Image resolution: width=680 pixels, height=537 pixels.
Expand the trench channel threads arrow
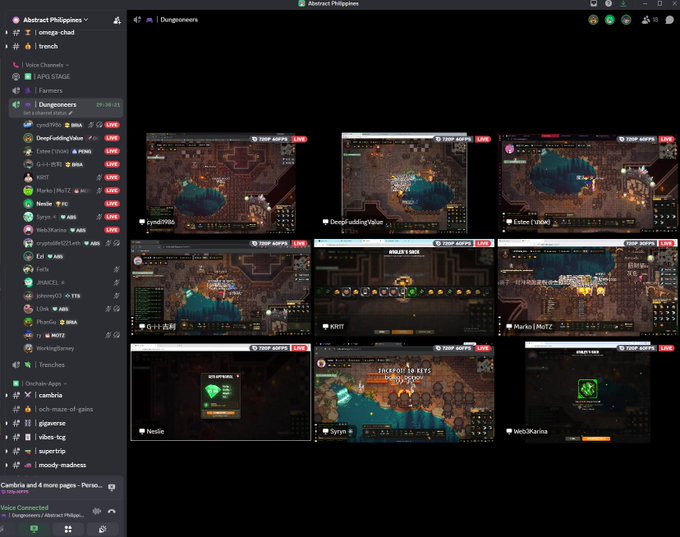(6, 46)
